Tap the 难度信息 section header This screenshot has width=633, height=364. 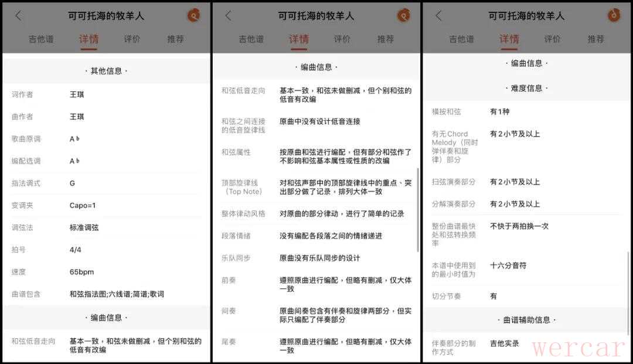[x=526, y=88]
